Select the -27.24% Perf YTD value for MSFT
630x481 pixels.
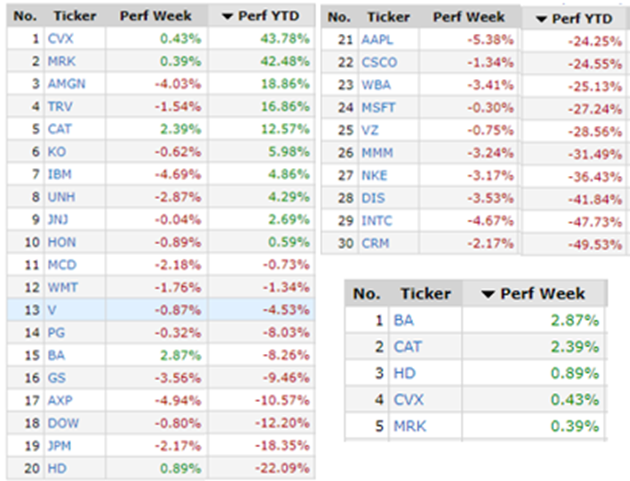tap(595, 109)
